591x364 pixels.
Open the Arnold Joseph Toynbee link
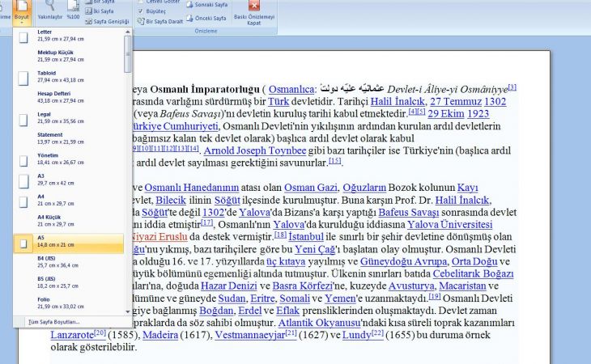coord(255,150)
